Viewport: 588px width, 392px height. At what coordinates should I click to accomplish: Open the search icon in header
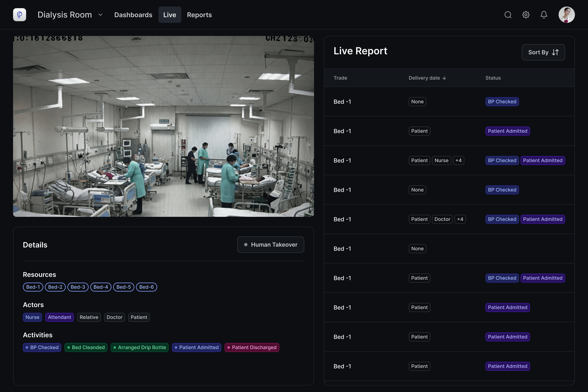tap(508, 15)
